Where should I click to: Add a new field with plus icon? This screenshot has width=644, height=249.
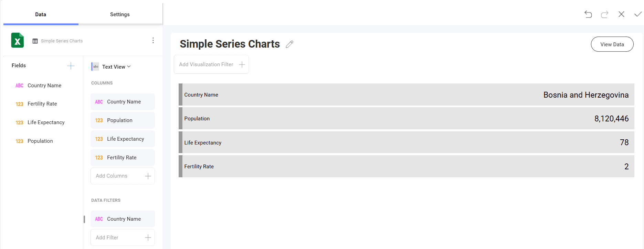coord(71,66)
